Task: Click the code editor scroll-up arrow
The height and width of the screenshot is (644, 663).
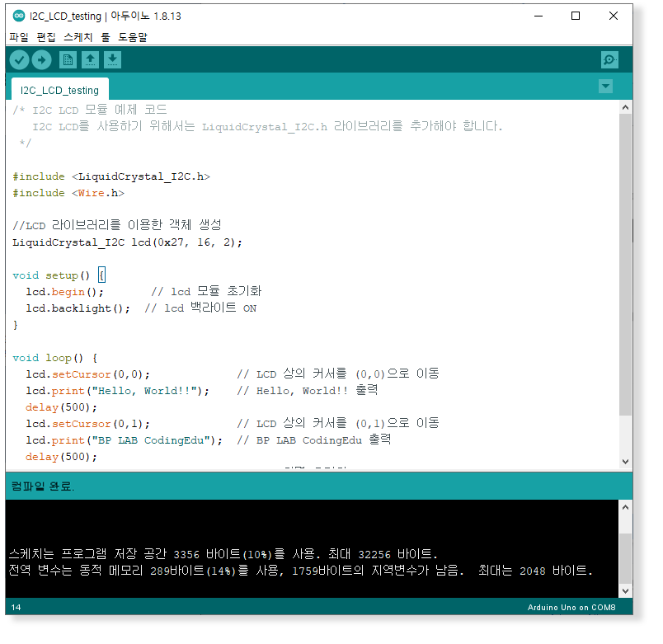Action: [x=625, y=108]
